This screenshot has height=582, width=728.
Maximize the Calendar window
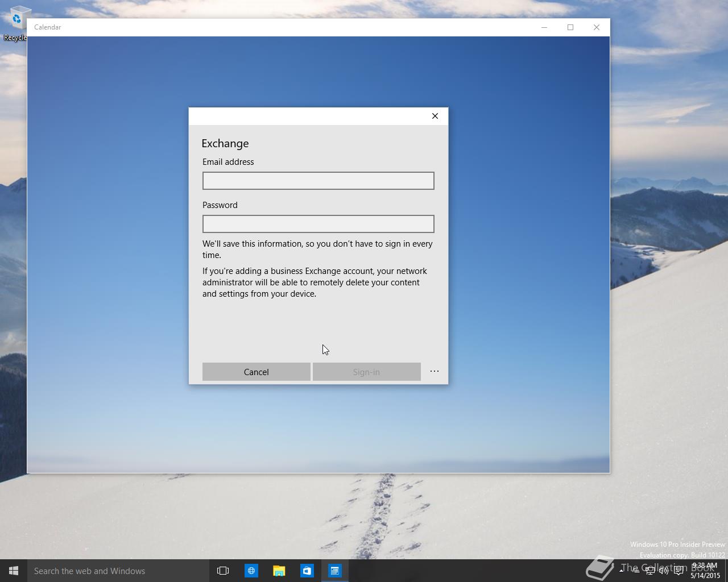coord(570,27)
